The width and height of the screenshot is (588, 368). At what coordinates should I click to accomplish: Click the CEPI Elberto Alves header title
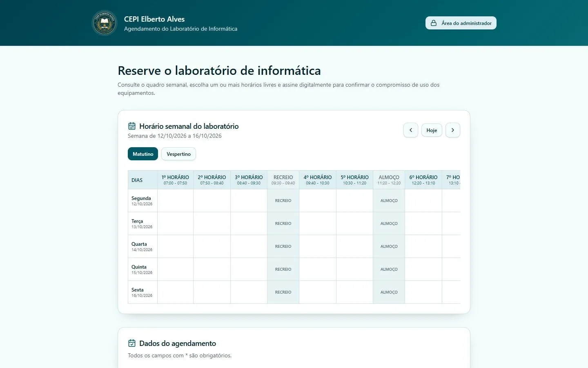154,19
